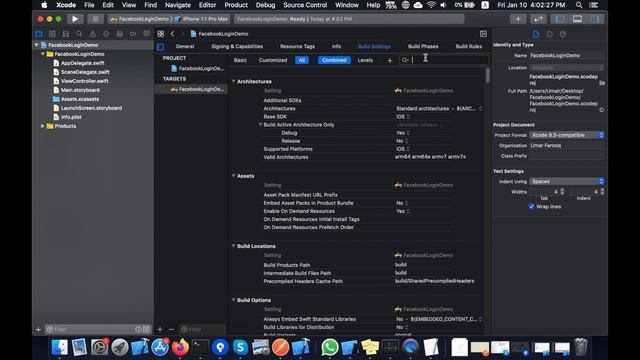Image resolution: width=640 pixels, height=360 pixels.
Task: Select All build settings filter
Action: point(302,60)
